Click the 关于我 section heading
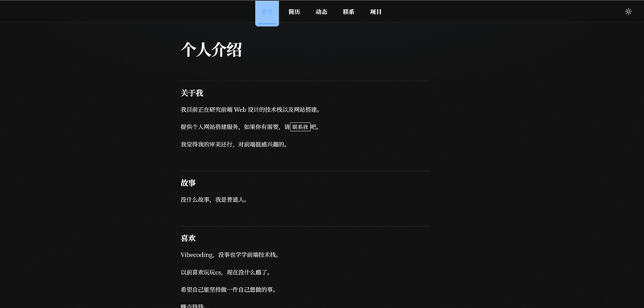Screen dimensions: 644x308 coord(192,93)
